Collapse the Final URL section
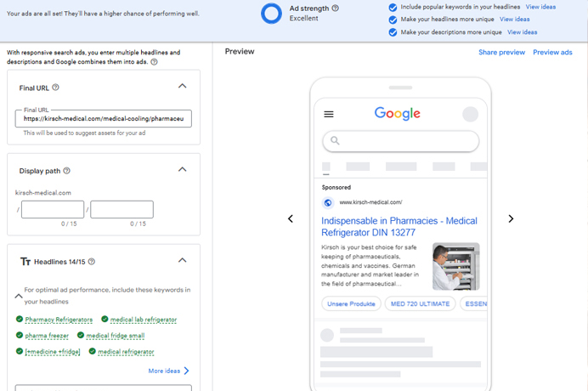 click(182, 86)
